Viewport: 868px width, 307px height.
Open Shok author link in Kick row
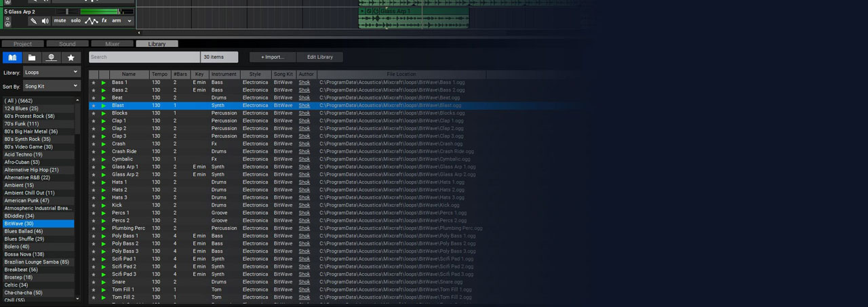[304, 205]
